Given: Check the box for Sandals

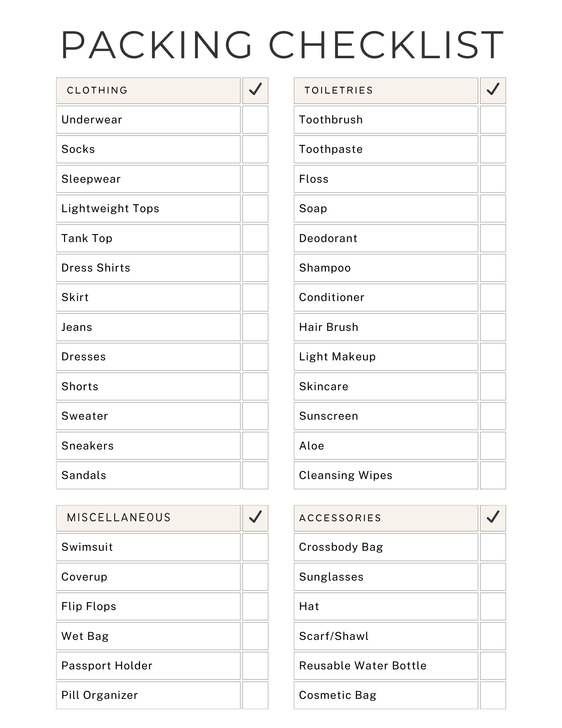Looking at the screenshot, I should coord(255,475).
